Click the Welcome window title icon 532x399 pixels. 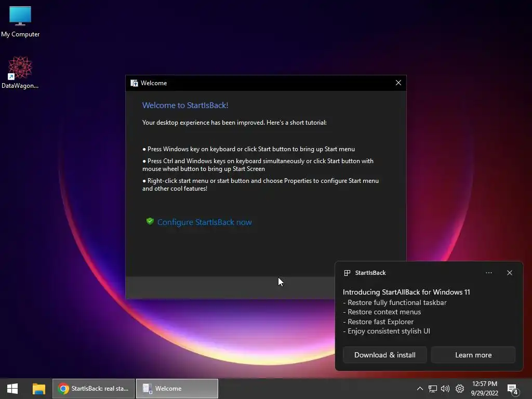coord(135,83)
